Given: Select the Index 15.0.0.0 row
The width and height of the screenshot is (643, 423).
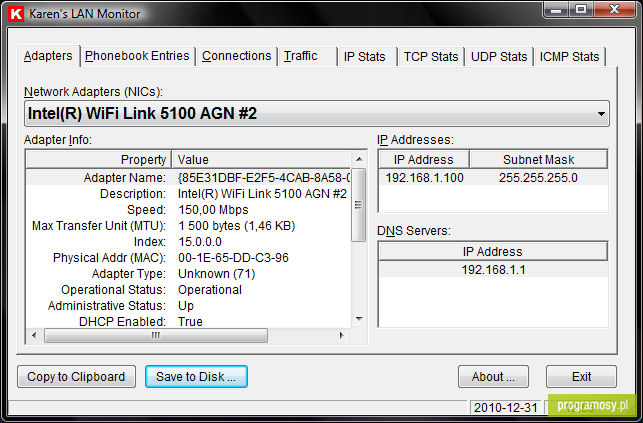Looking at the screenshot, I should pos(189,241).
